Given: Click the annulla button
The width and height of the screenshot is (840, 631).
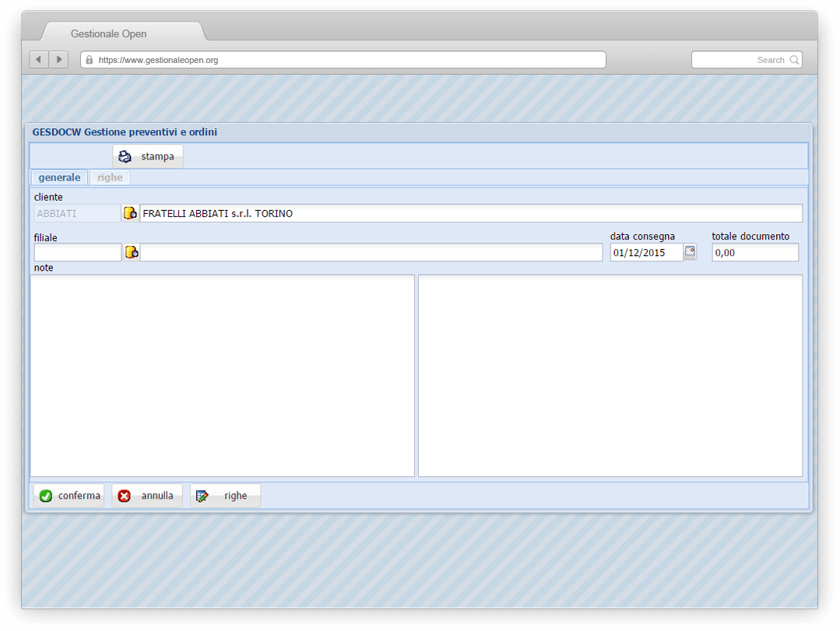Looking at the screenshot, I should click(147, 496).
